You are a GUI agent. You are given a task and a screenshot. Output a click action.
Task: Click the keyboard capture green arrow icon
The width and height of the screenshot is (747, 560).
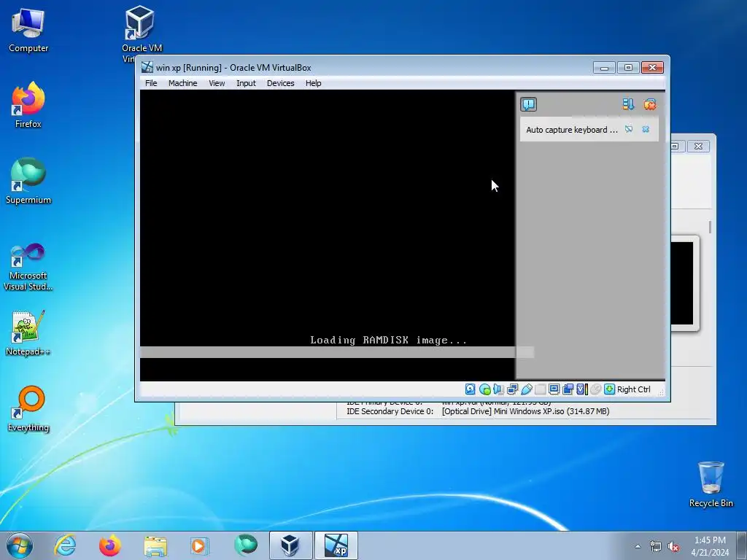(x=609, y=389)
